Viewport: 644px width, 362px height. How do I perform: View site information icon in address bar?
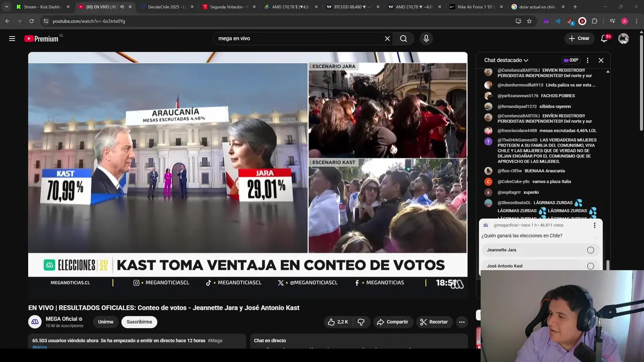click(x=45, y=21)
